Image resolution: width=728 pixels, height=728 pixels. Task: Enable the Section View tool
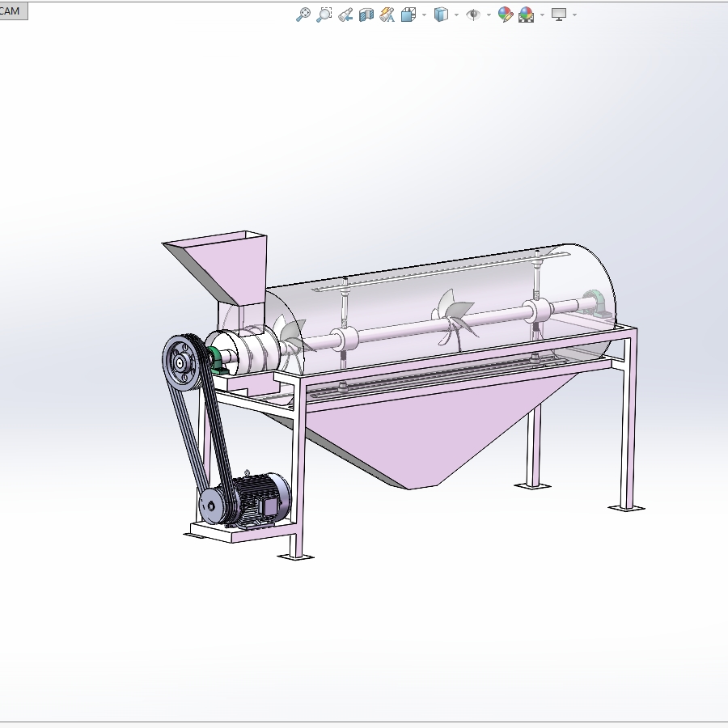[x=366, y=15]
